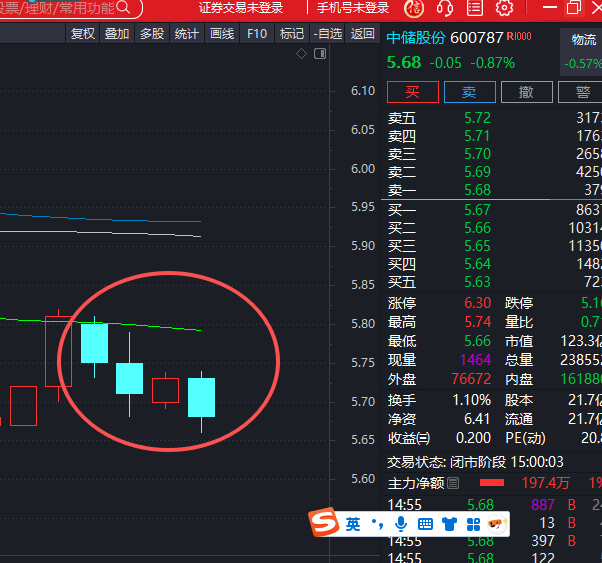Screen dimensions: 602x563
Task: Click 标记 toolbar button
Action: (x=292, y=34)
